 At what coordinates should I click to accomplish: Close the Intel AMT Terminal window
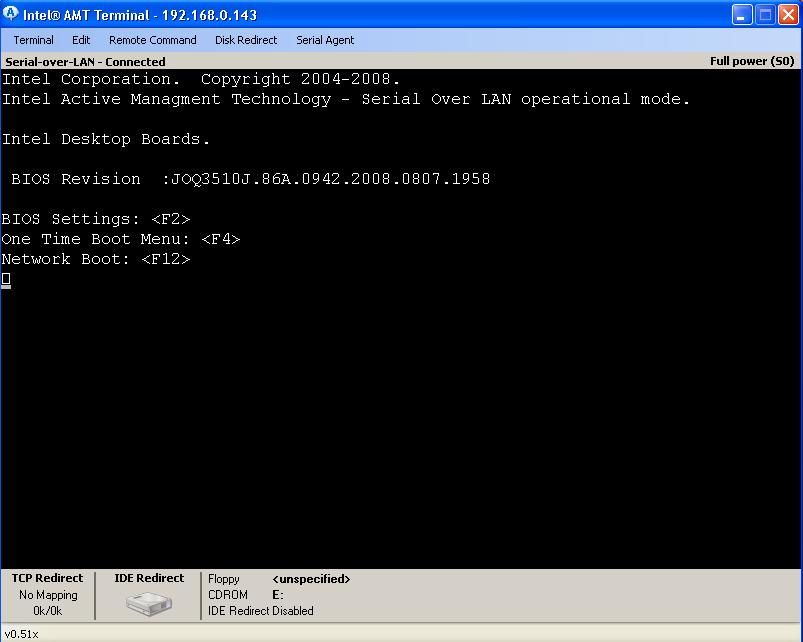[789, 15]
